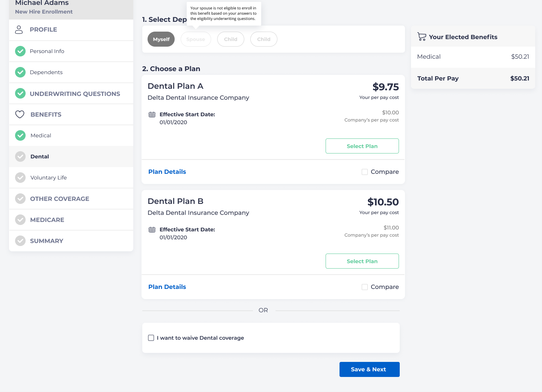Click the Save & Next button
This screenshot has height=392, width=542.
click(x=369, y=369)
